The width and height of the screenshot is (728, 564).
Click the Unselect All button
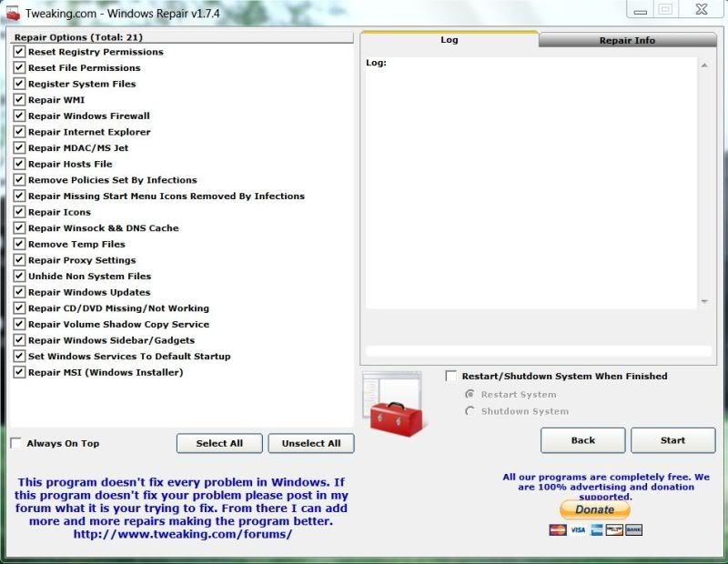[x=311, y=443]
